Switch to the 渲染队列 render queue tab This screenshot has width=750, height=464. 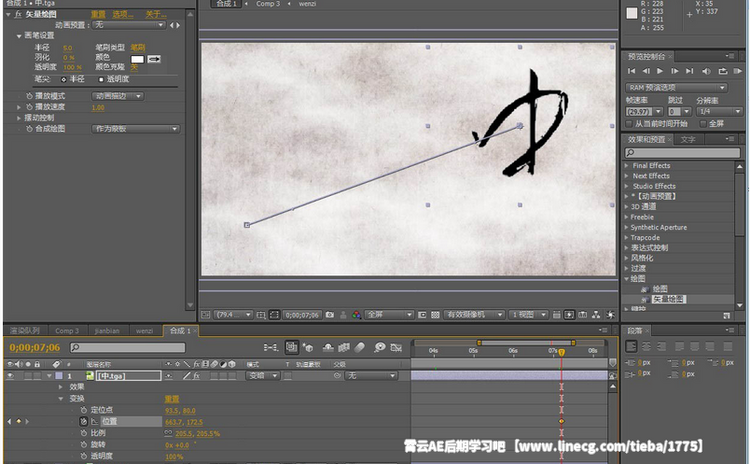(24, 331)
